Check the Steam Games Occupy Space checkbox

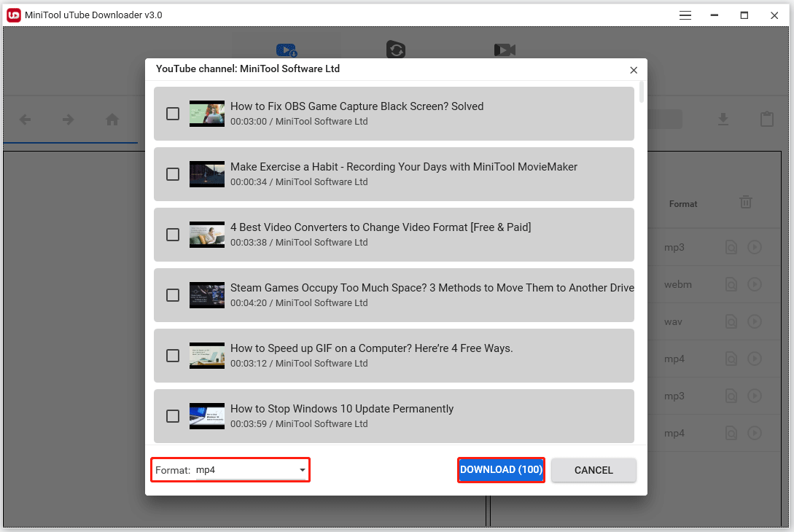(173, 295)
